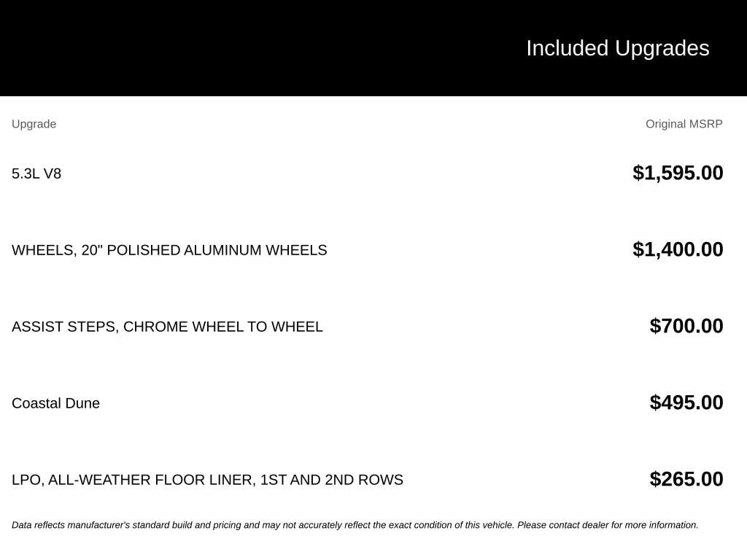Click the $1,595.00 price
This screenshot has height=560, width=747.
click(x=678, y=173)
